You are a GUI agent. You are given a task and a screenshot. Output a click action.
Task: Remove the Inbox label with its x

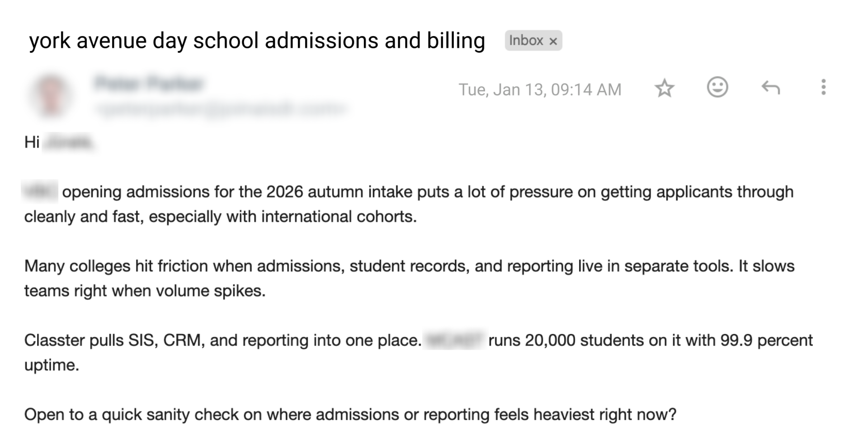pos(553,41)
